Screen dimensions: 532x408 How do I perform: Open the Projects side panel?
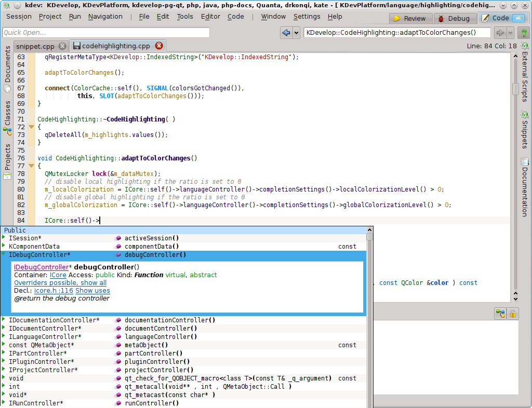pyautogui.click(x=7, y=161)
